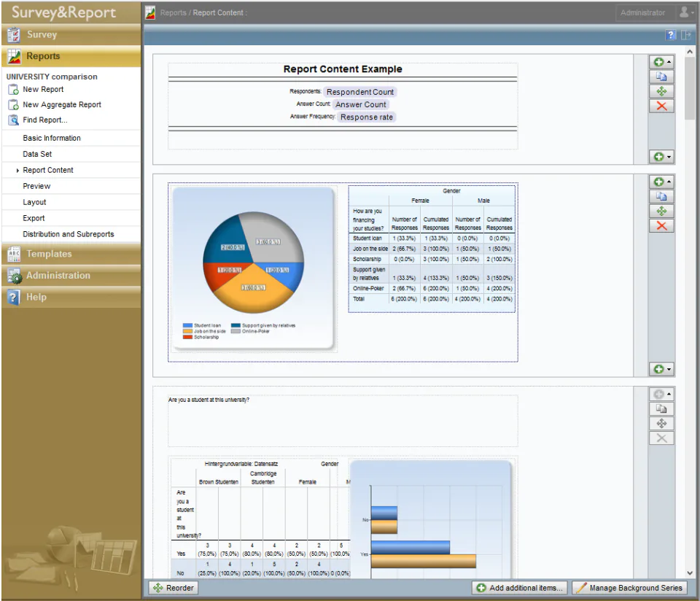Click move icon beside the pie chart section

pyautogui.click(x=661, y=212)
